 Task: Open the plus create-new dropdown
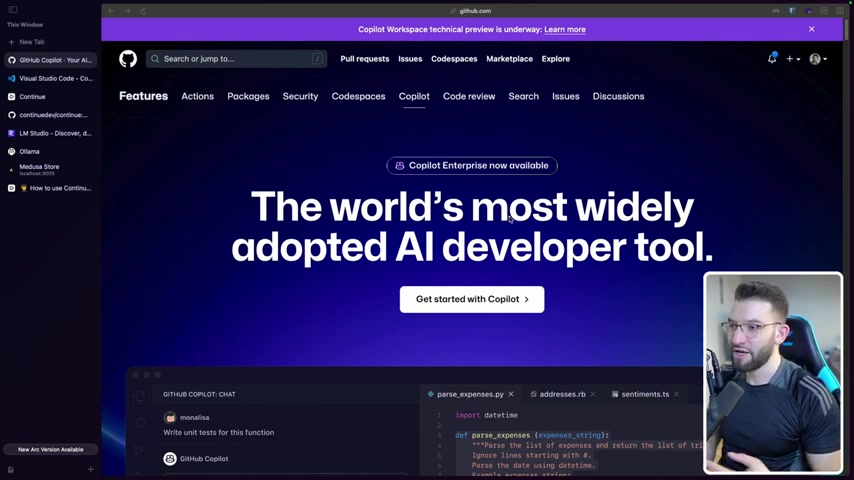coord(793,59)
